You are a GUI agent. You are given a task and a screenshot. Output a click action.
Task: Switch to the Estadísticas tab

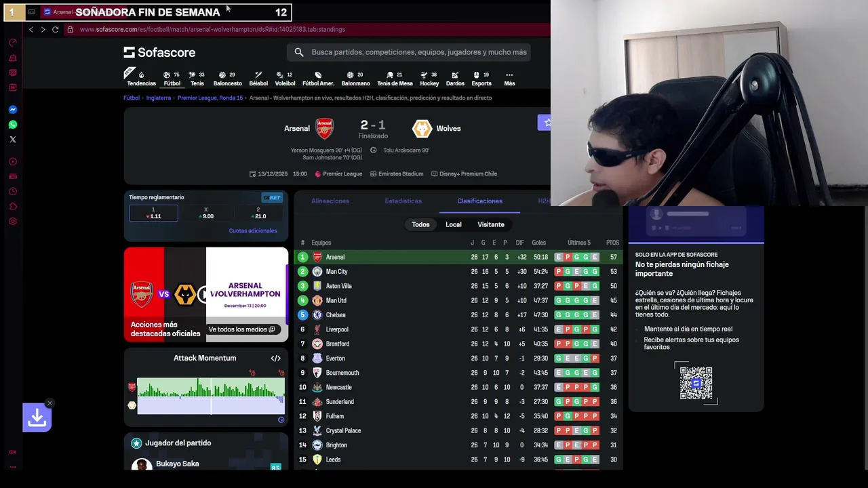tap(403, 201)
